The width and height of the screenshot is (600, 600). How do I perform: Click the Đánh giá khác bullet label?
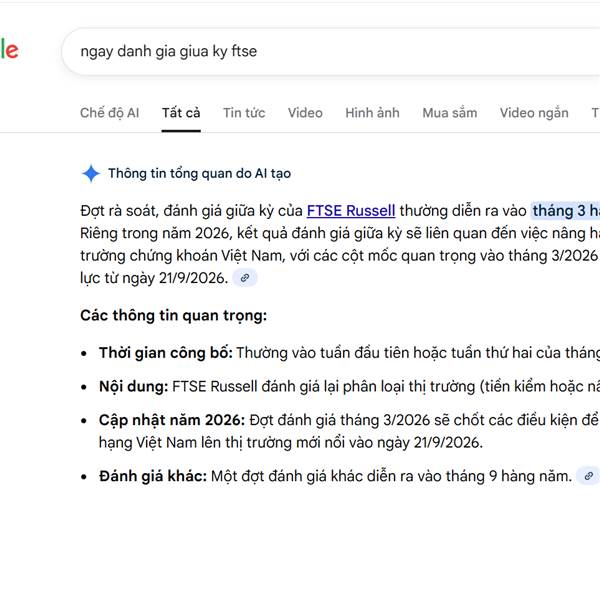tap(153, 476)
